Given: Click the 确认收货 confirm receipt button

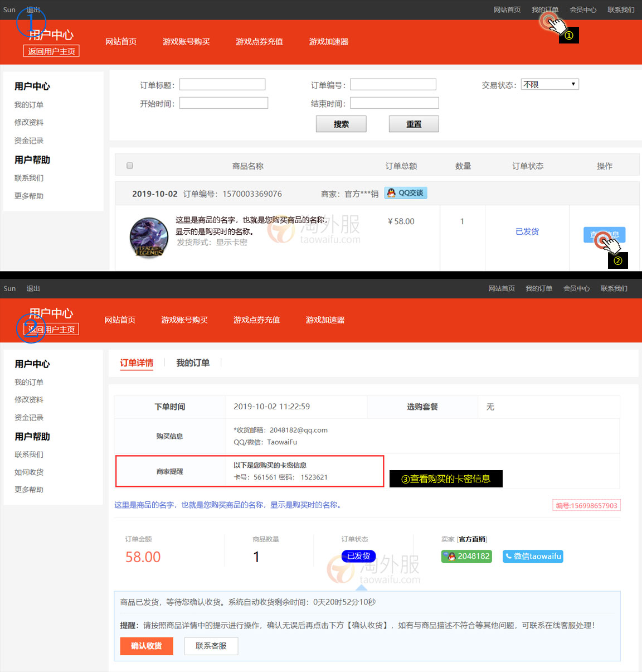Looking at the screenshot, I should [x=147, y=646].
